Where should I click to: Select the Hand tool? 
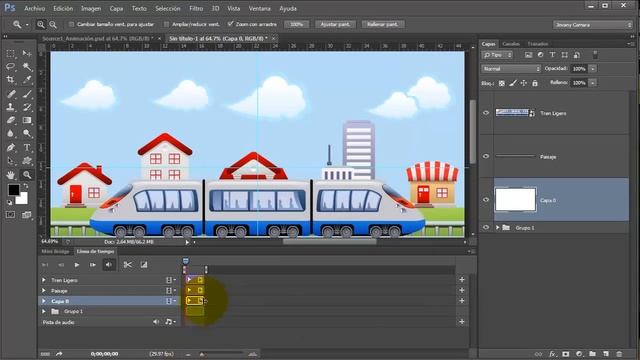click(11, 175)
